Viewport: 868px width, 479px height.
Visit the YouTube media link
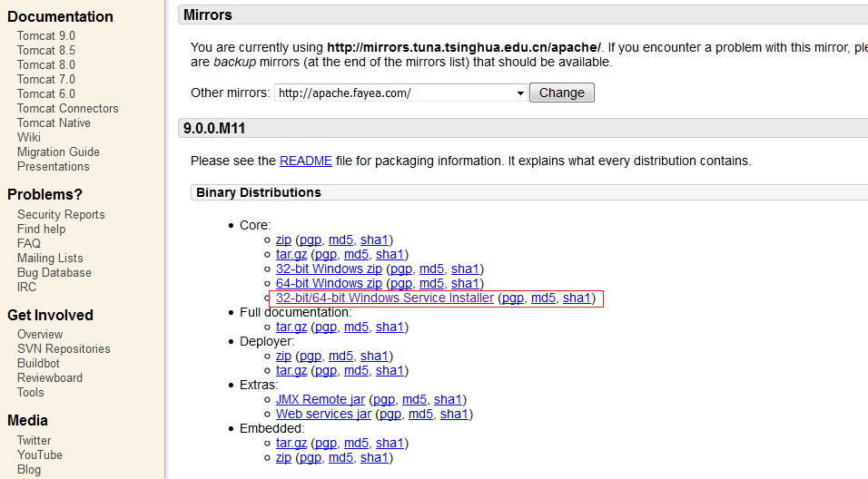40,455
